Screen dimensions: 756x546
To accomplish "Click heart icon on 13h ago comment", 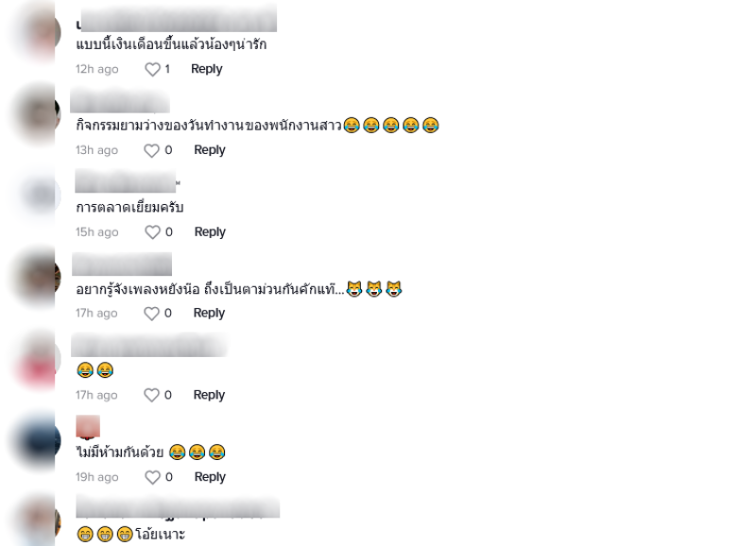I will pos(151,151).
